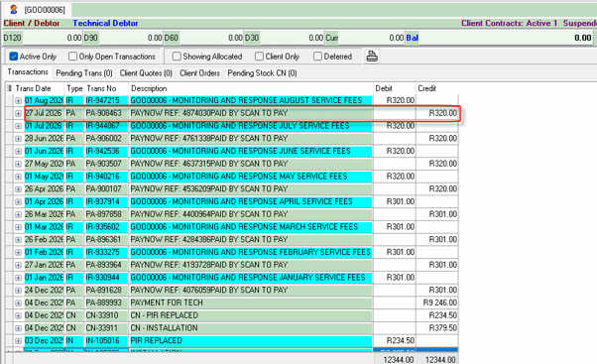Image resolution: width=597 pixels, height=364 pixels.
Task: Click the 12344.00 credit total
Action: [440, 359]
